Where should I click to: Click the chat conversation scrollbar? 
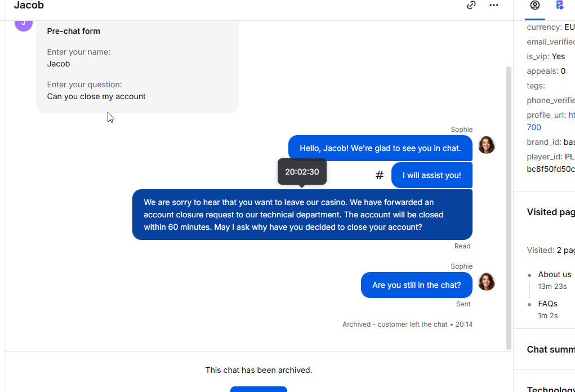pos(509,208)
